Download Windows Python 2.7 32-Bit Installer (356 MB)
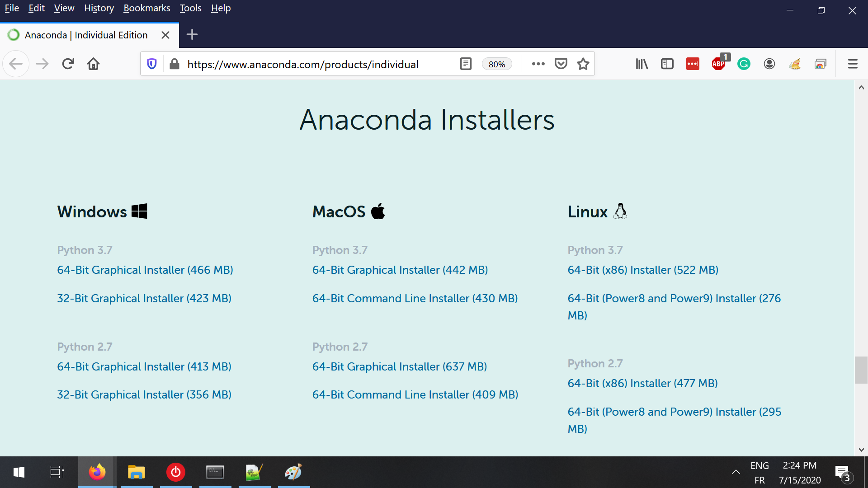 point(144,394)
